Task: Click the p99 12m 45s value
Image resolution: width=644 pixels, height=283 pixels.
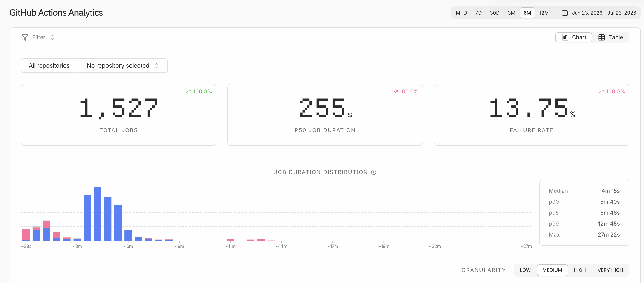Action: tap(609, 224)
